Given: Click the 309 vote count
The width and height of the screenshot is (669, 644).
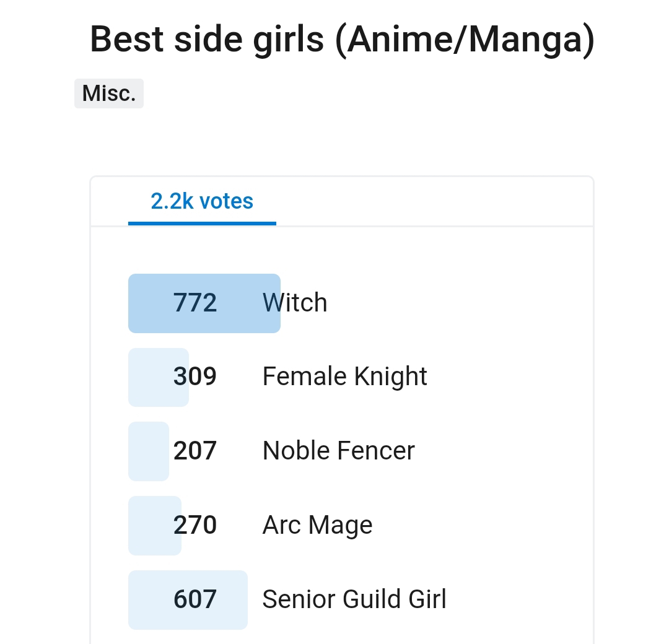Looking at the screenshot, I should 195,376.
